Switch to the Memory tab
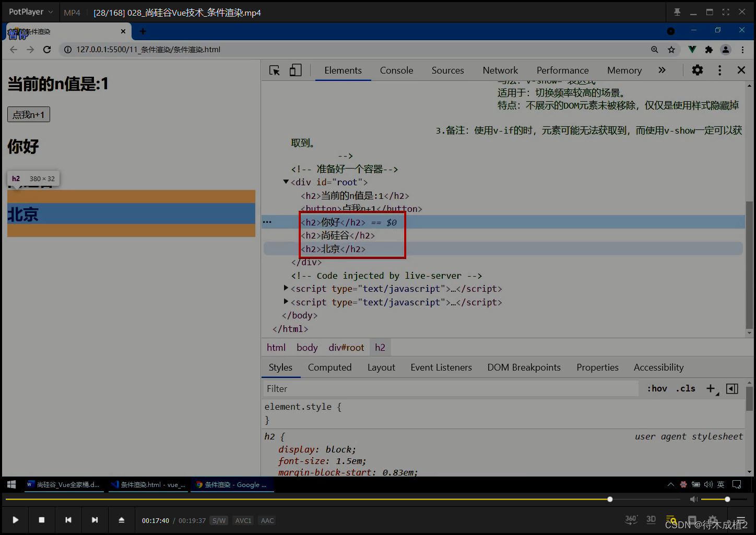This screenshot has width=756, height=535. [624, 70]
